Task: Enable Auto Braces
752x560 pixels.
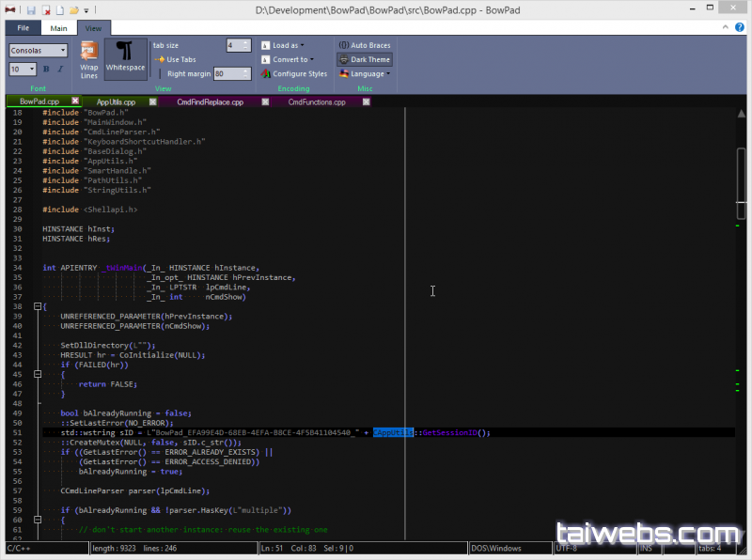Action: point(364,45)
